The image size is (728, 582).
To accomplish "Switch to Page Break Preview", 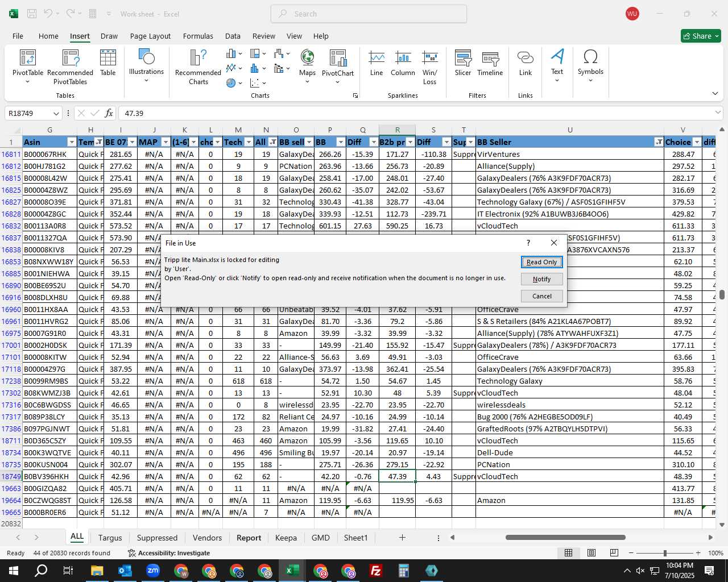I will 614,553.
